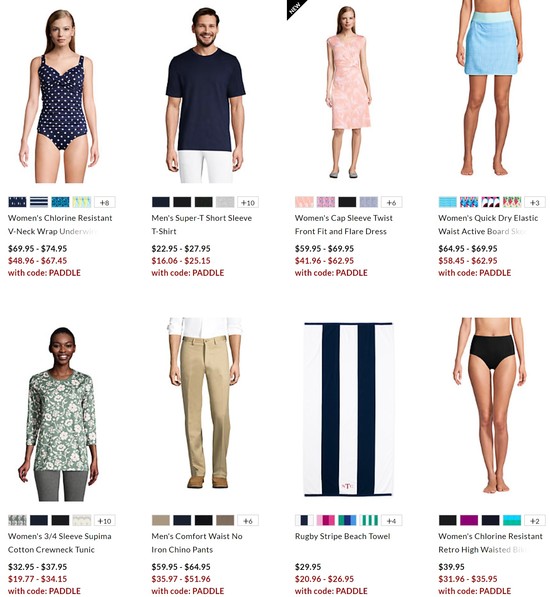
Task: Select the navy stripe swimsuit swatch
Action: [39, 202]
